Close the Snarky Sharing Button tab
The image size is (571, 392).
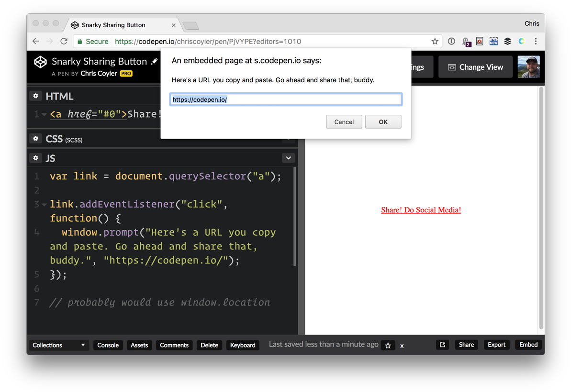click(x=173, y=25)
